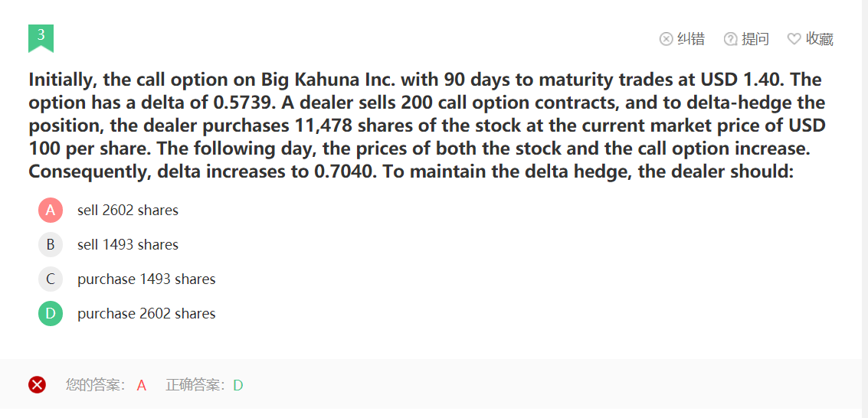
Task: Select option A circle
Action: (x=51, y=210)
